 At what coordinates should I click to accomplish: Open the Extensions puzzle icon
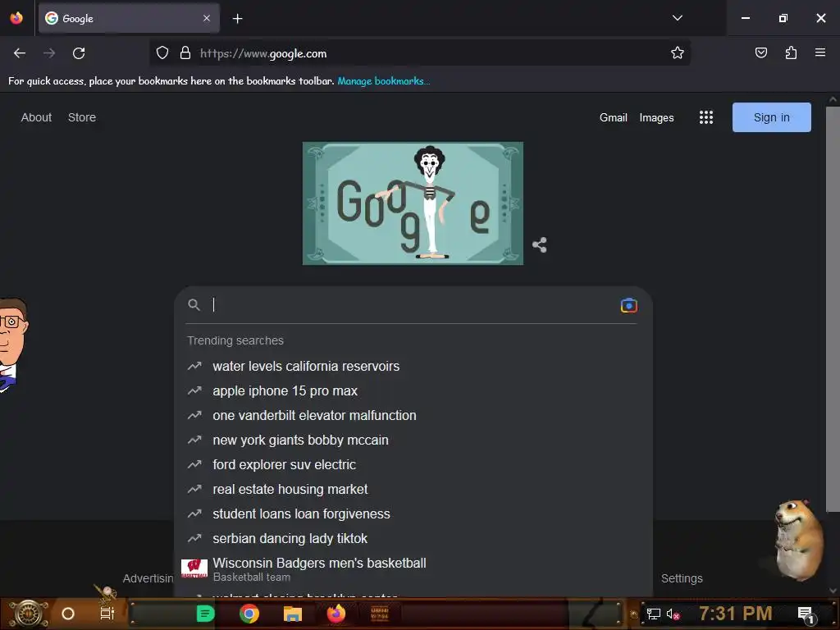click(x=791, y=52)
